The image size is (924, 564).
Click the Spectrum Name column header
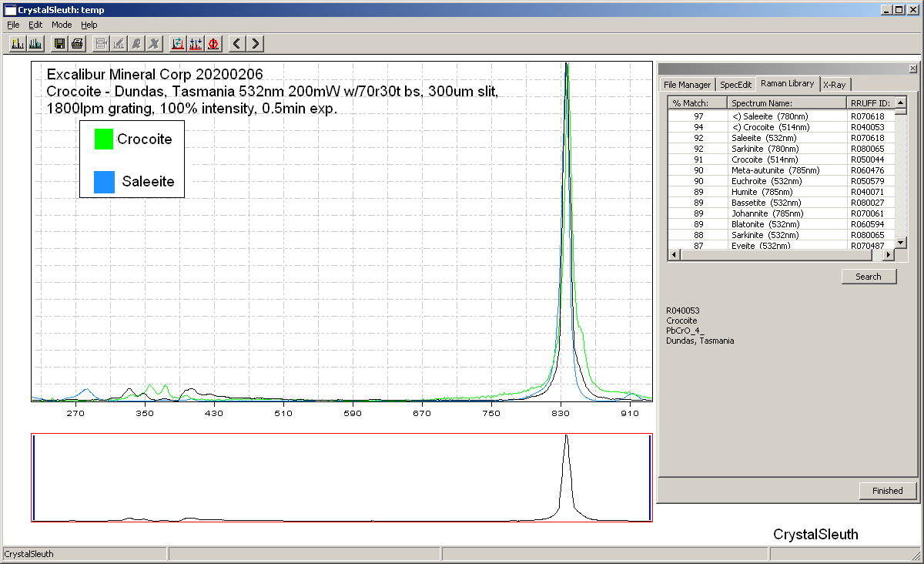(787, 102)
